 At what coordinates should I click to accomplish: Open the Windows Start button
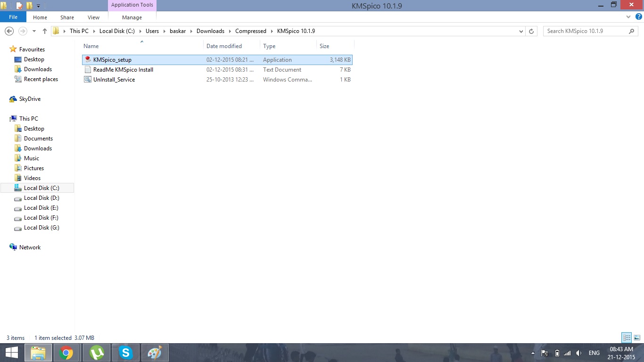click(11, 353)
